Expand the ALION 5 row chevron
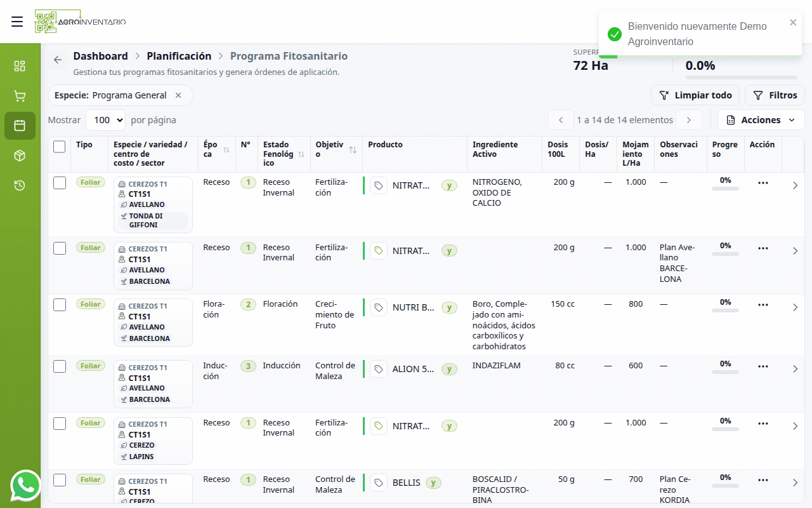The width and height of the screenshot is (812, 508). (796, 369)
